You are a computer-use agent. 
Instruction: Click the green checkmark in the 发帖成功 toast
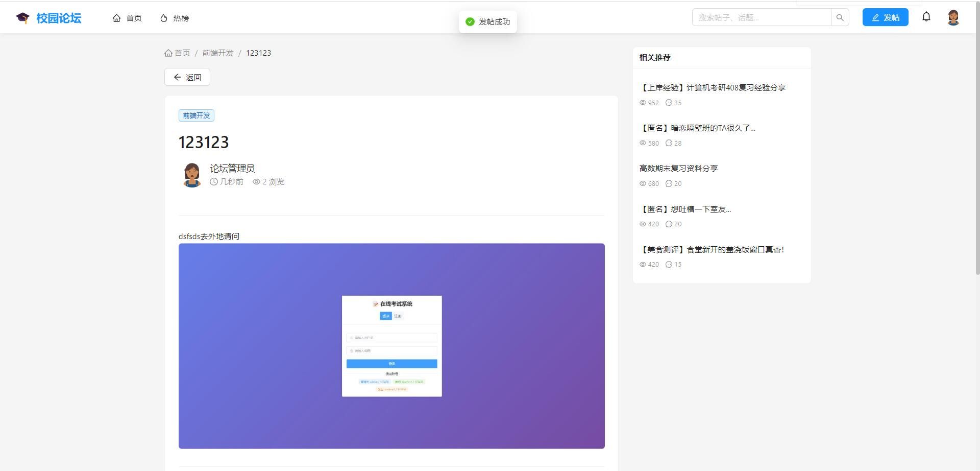[469, 22]
